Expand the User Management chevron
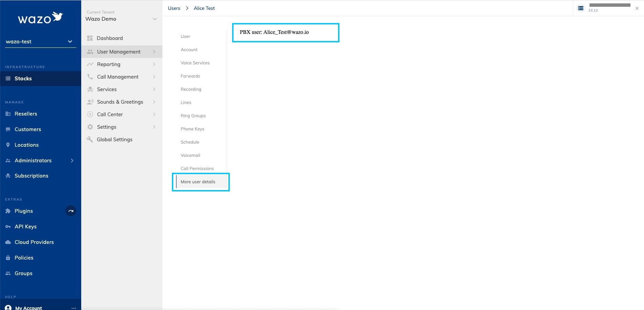Viewport: 644px width, 310px height. pos(154,51)
